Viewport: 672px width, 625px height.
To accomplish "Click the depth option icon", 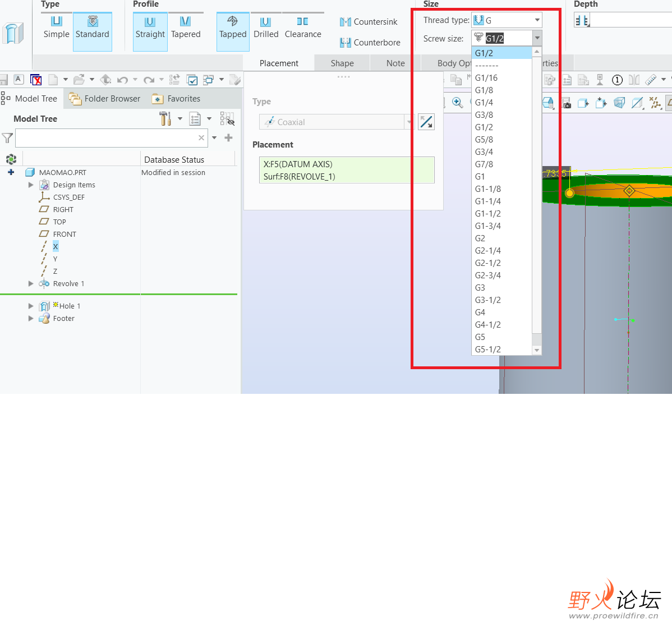I will 582,20.
